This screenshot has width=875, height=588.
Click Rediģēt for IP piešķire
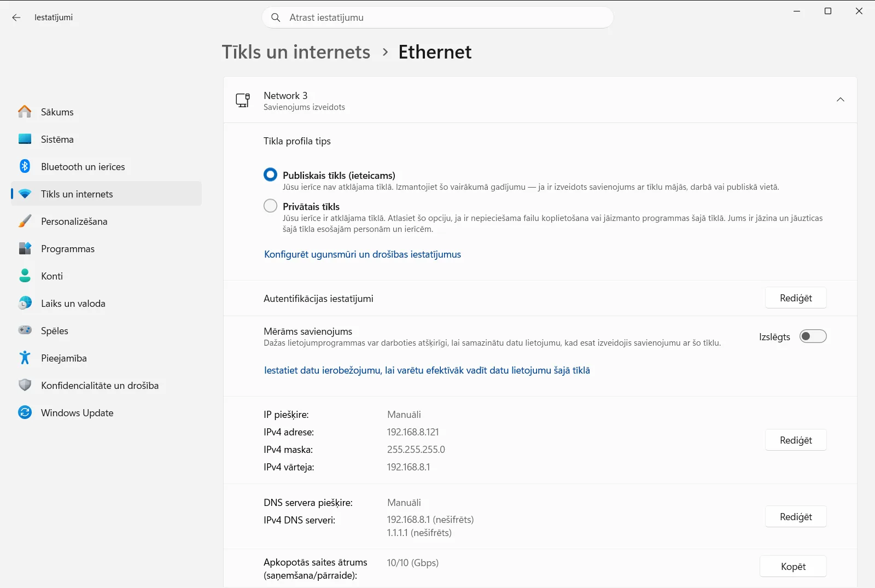(x=796, y=440)
